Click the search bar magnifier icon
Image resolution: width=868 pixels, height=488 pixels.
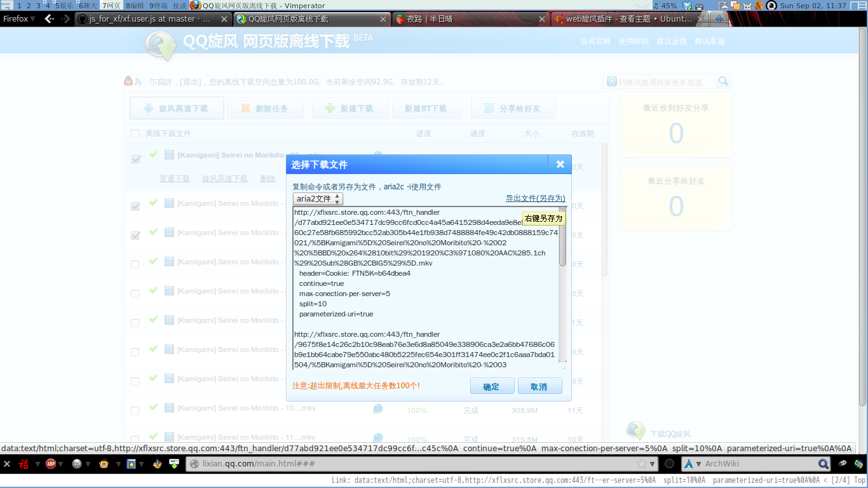823,464
